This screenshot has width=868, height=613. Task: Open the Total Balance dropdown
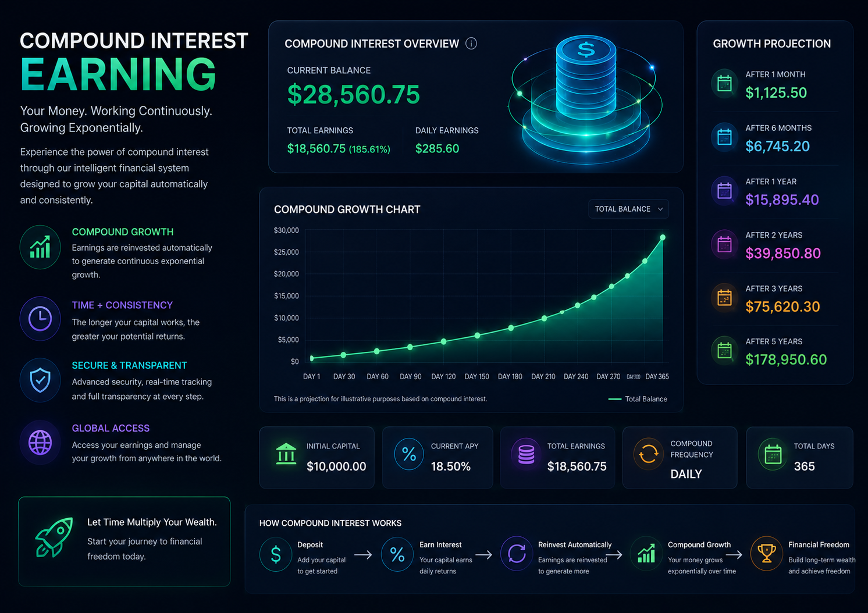pos(628,209)
